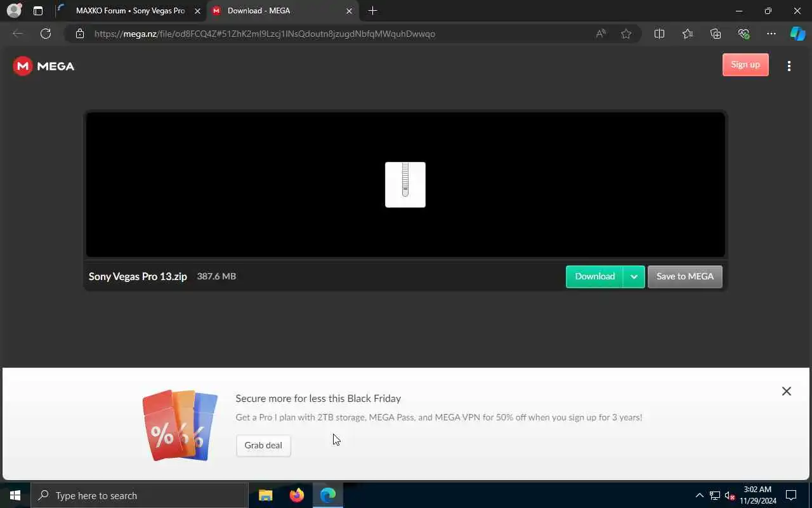Open Read aloud icon in address bar
The image size is (812, 508).
tap(601, 34)
